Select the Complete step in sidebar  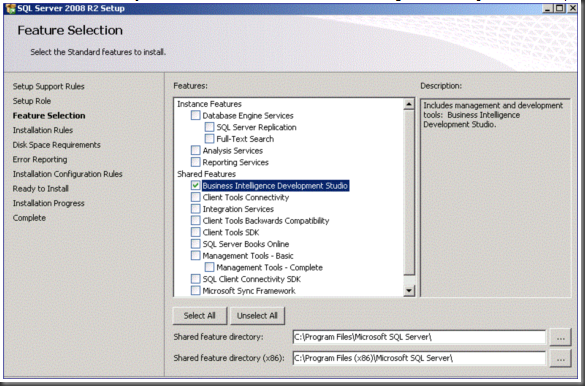tap(29, 218)
